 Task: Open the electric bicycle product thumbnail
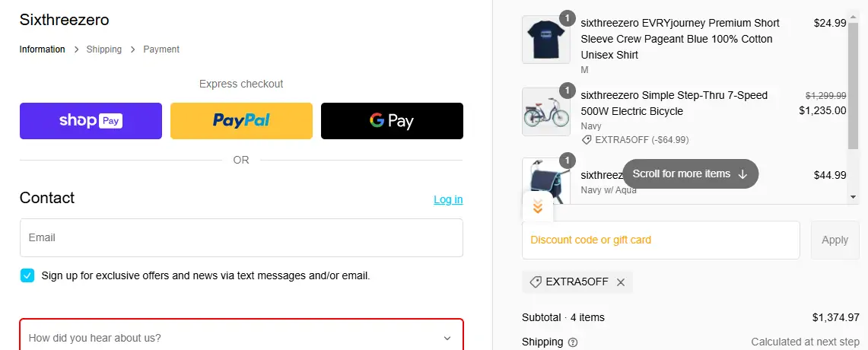point(545,112)
